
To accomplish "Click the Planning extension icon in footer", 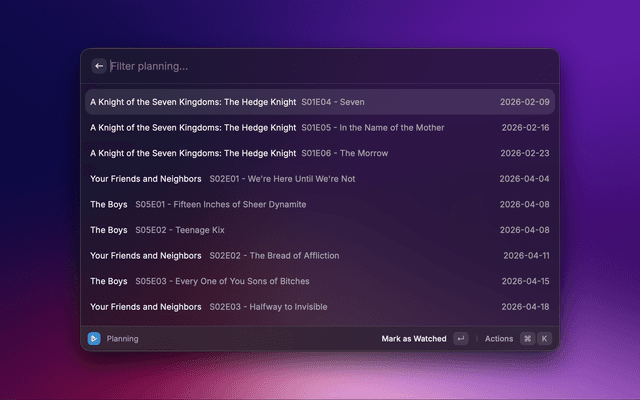I will click(94, 339).
